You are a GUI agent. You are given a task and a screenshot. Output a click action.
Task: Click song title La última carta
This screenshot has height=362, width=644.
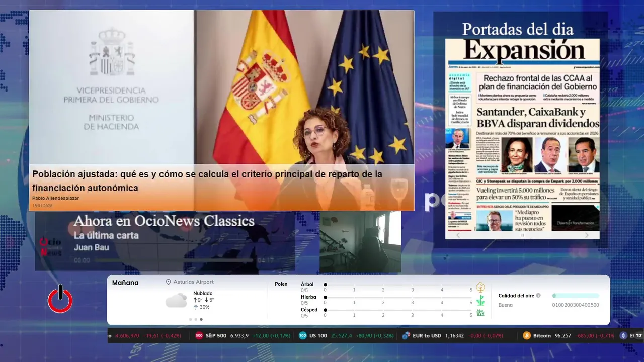coord(106,235)
